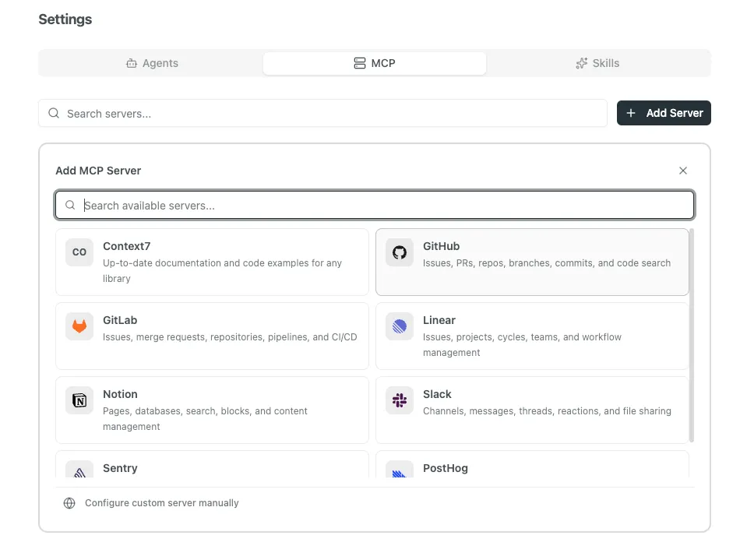This screenshot has height=560, width=747.
Task: Click the Add Server button
Action: coord(664,113)
